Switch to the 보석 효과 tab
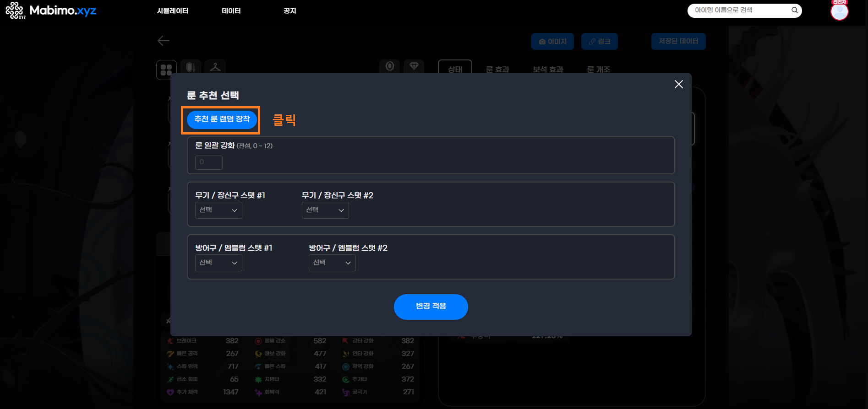The width and height of the screenshot is (868, 409). [x=548, y=69]
